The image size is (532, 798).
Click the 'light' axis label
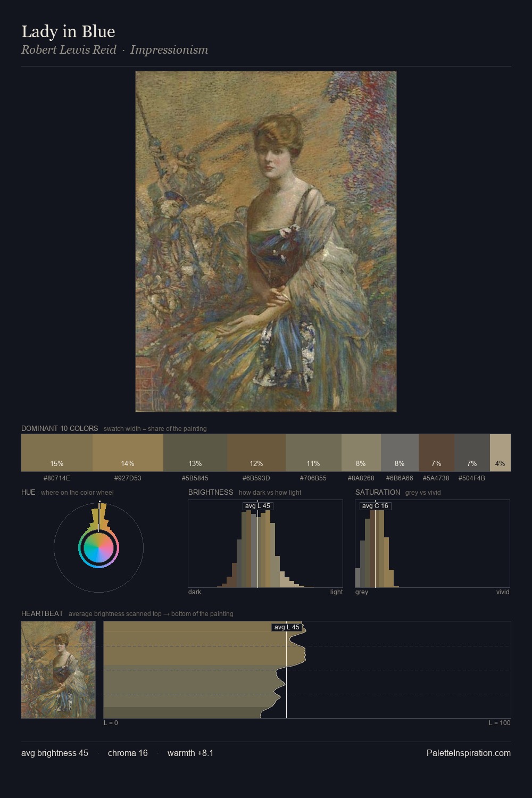[x=336, y=592]
